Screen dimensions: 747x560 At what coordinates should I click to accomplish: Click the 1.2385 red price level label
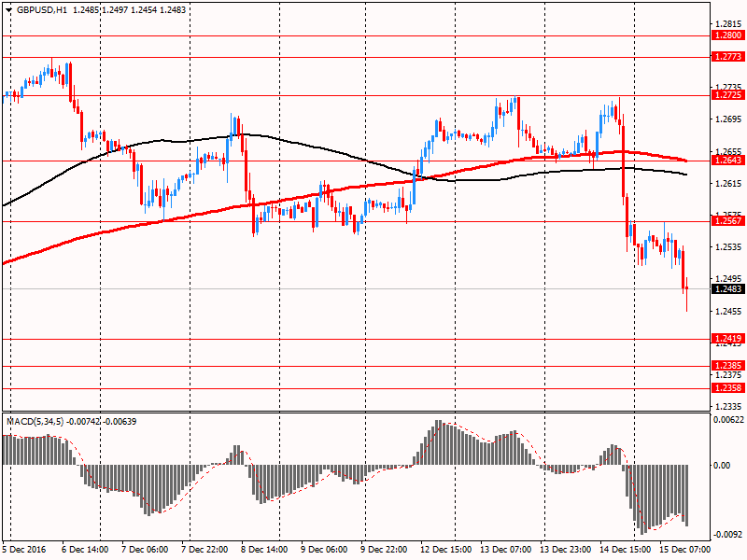point(727,366)
